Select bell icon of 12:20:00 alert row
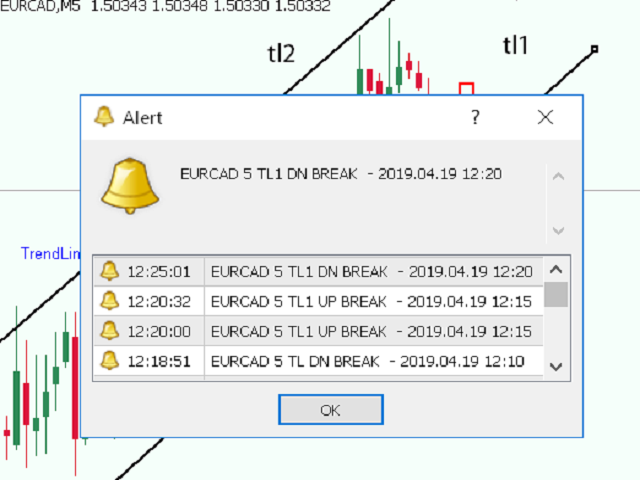Viewport: 640px width, 480px height. 109,331
